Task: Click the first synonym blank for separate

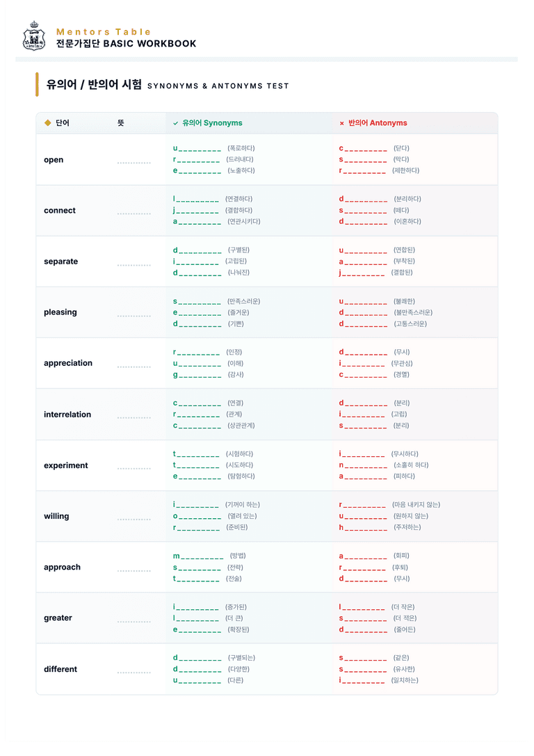Action: tap(197, 250)
